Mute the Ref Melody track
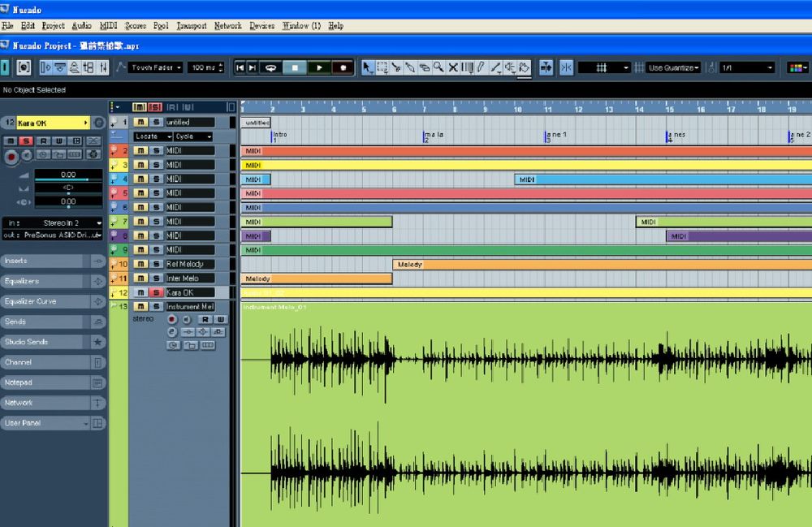 (x=140, y=264)
